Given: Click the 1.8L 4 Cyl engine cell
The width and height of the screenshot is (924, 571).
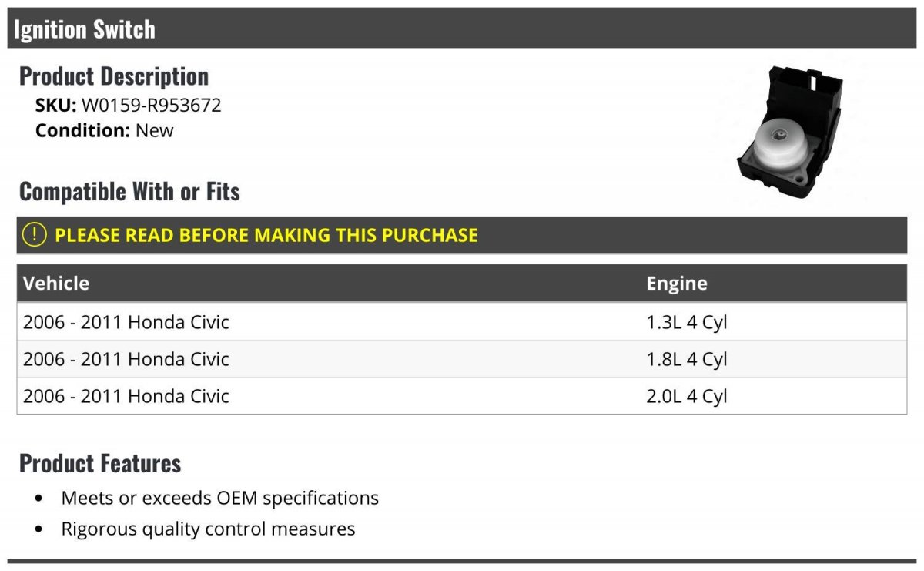Looking at the screenshot, I should (x=687, y=359).
